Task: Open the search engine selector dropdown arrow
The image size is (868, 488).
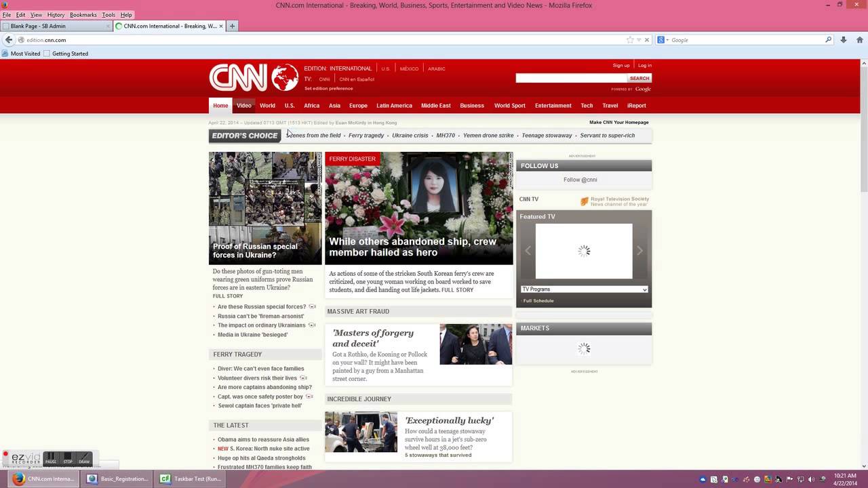Action: pos(667,40)
